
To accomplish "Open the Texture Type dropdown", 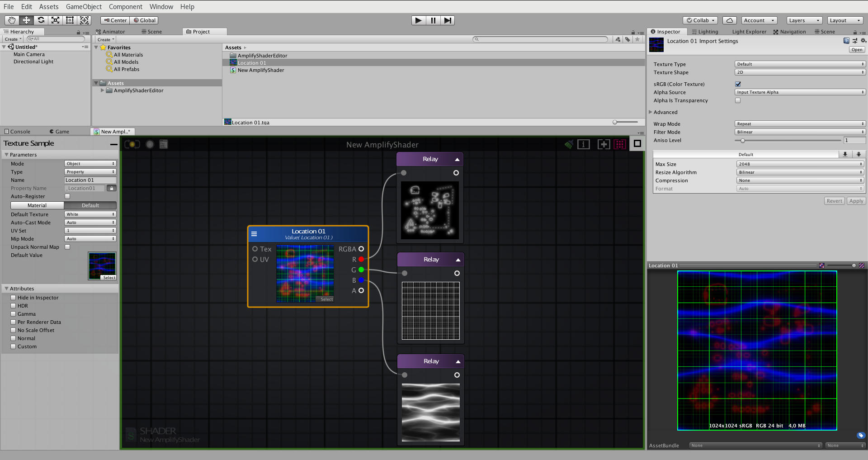I will pyautogui.click(x=800, y=64).
